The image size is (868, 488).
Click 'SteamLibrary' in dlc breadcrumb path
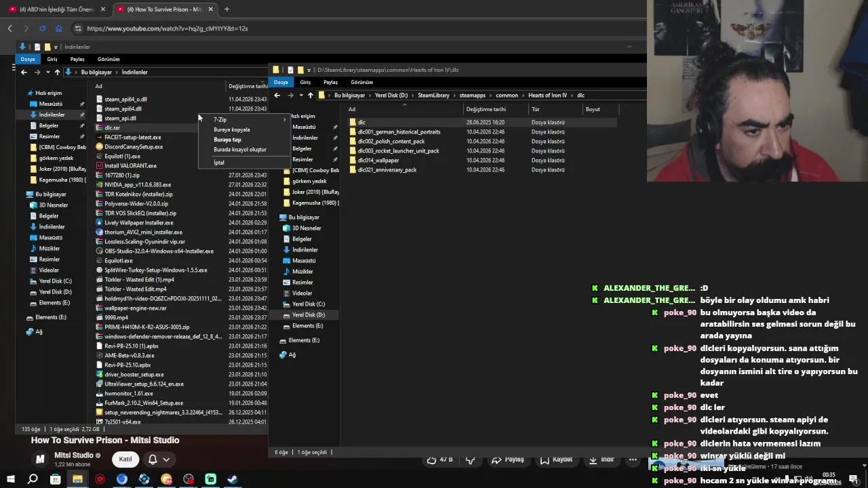[x=433, y=96]
